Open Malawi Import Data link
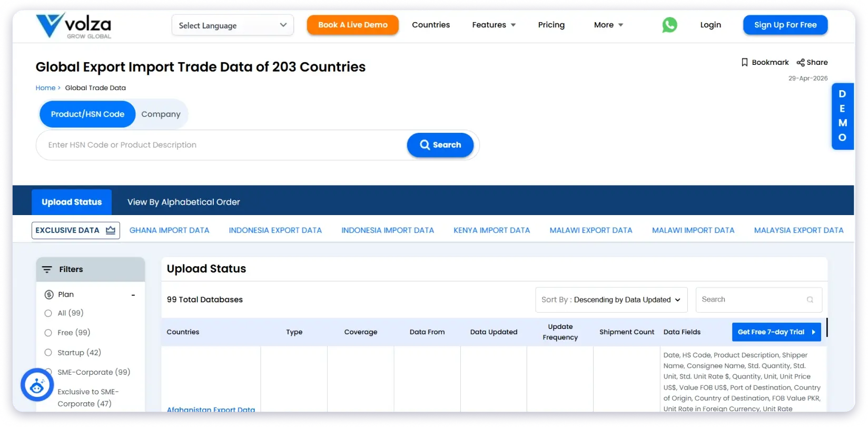 (x=693, y=230)
